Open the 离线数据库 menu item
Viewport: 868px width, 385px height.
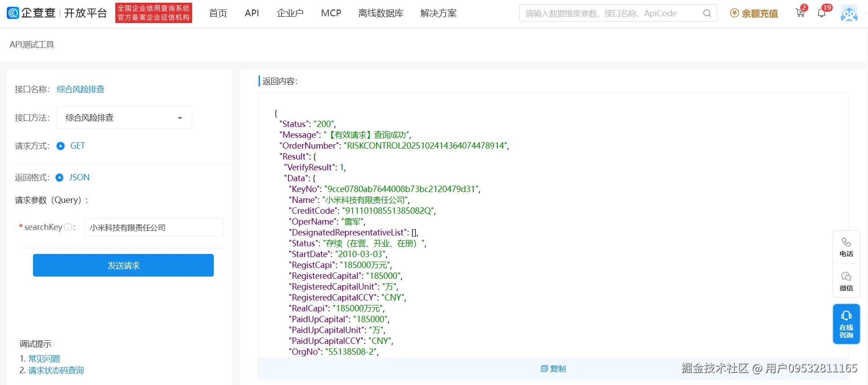[381, 14]
